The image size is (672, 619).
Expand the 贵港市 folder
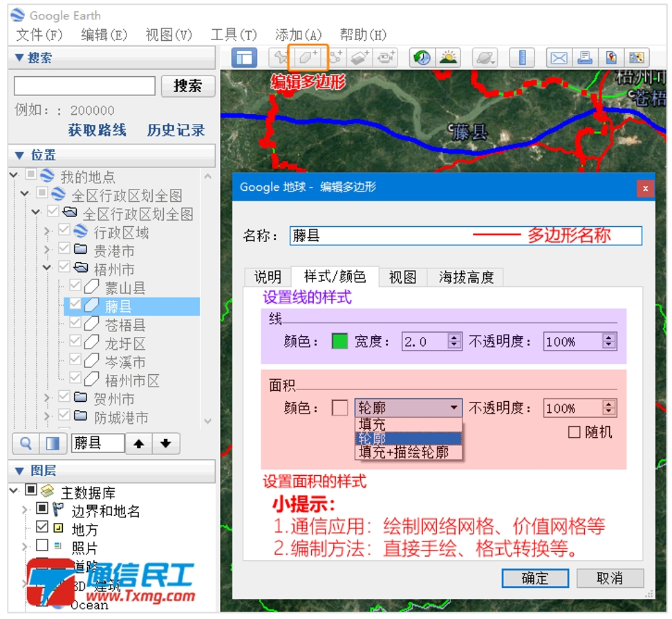point(47,249)
